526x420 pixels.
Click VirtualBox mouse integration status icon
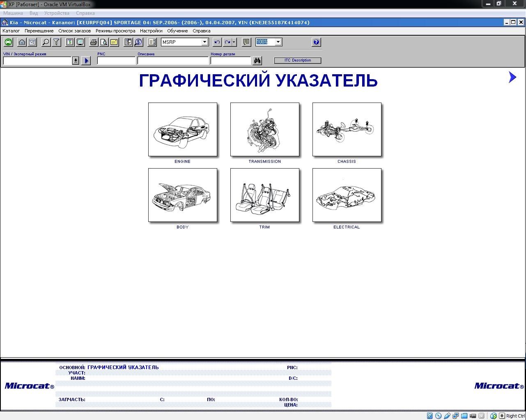493,416
